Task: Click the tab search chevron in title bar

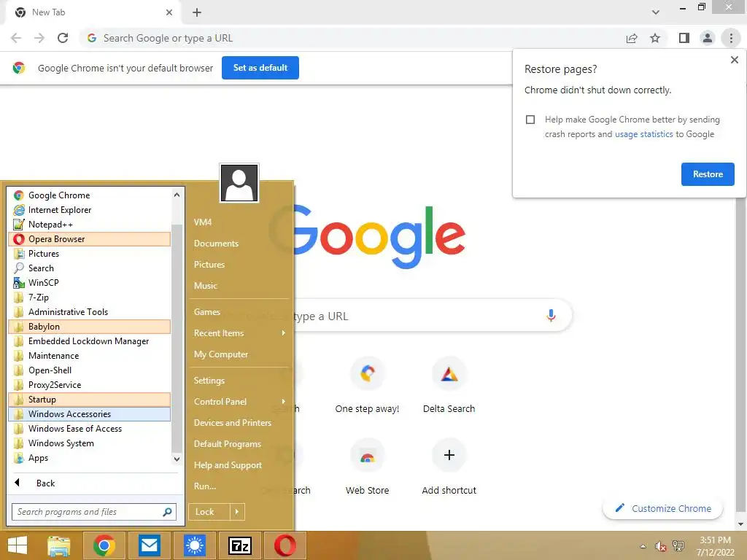Action: pos(656,12)
